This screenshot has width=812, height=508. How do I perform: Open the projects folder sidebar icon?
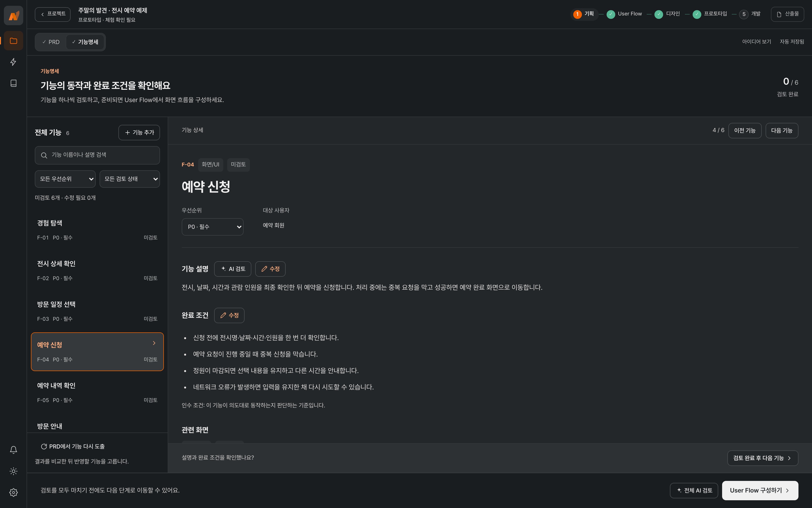click(x=14, y=41)
